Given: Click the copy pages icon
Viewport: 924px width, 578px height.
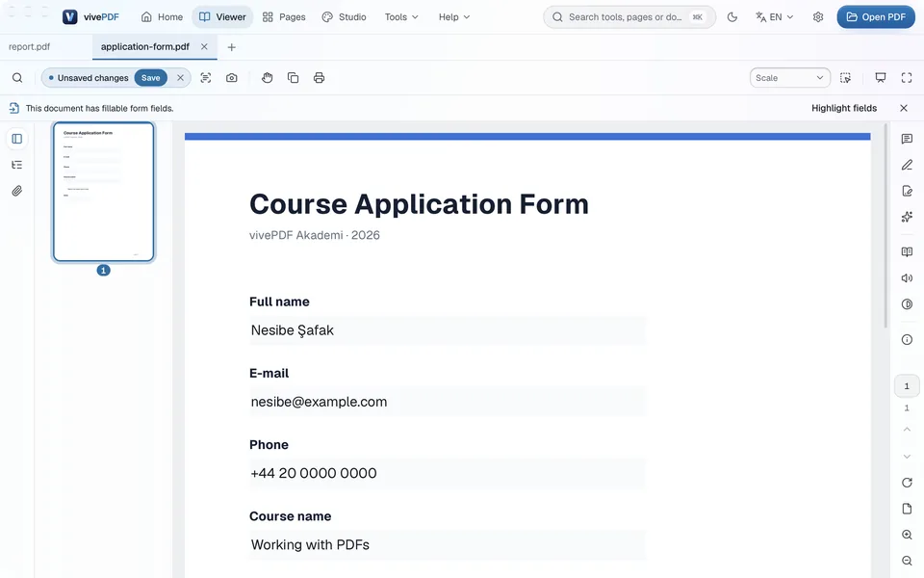Looking at the screenshot, I should (293, 78).
